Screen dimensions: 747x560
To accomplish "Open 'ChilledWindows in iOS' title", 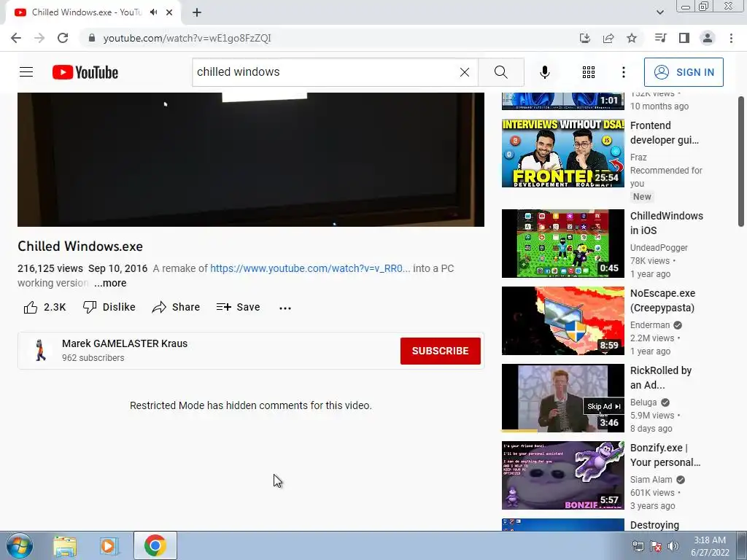I will click(667, 223).
